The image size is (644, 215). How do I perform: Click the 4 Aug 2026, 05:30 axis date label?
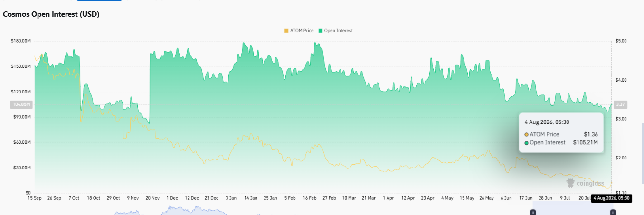[x=611, y=198]
